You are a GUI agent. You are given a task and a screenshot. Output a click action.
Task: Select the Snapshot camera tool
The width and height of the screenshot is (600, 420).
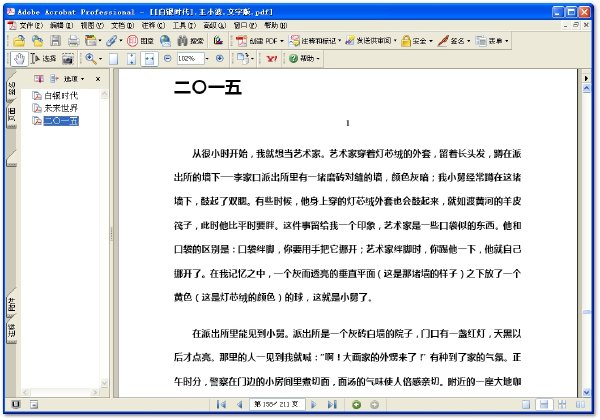pyautogui.click(x=68, y=59)
